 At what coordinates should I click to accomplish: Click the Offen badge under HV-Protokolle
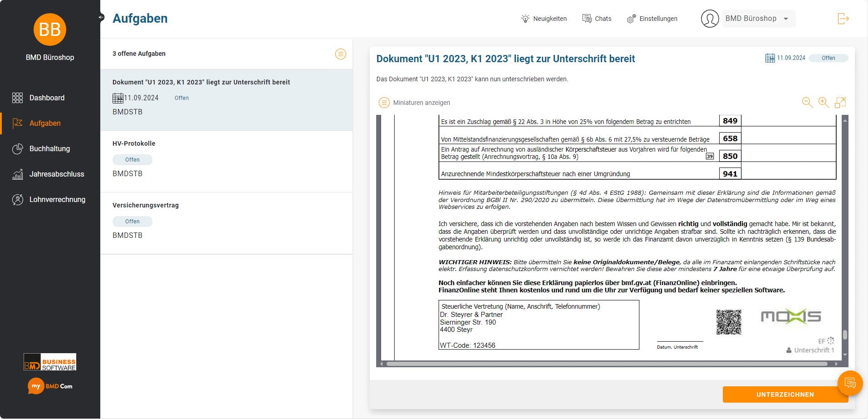coord(132,160)
